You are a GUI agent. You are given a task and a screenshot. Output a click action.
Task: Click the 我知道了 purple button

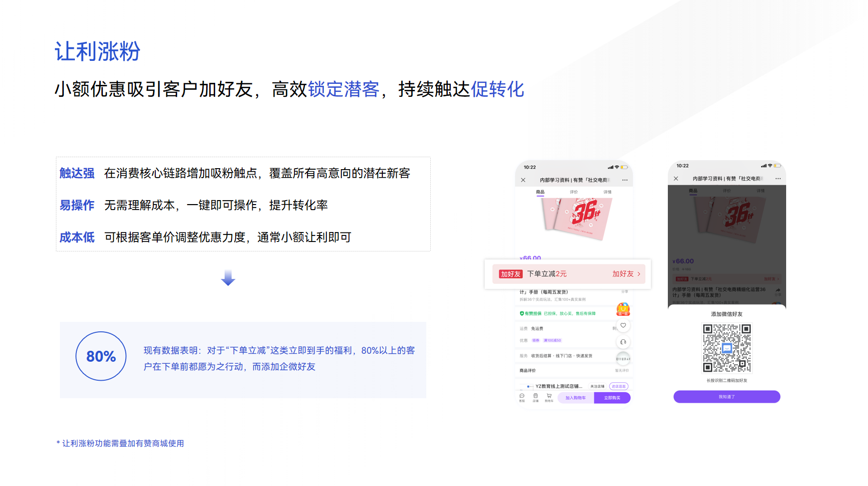(726, 397)
